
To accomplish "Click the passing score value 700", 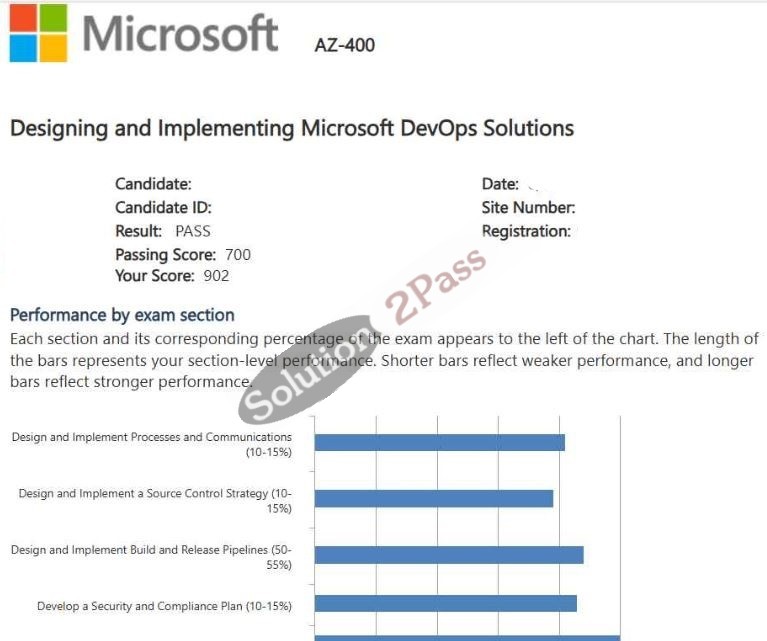I will coord(238,254).
